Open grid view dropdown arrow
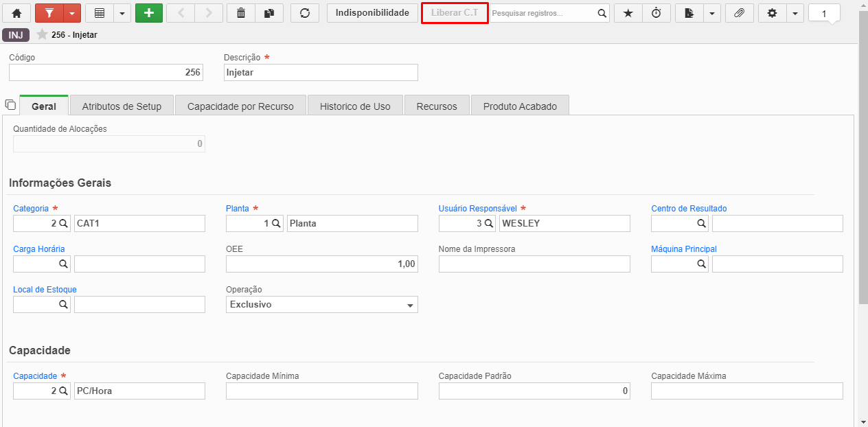868x427 pixels. coord(122,13)
